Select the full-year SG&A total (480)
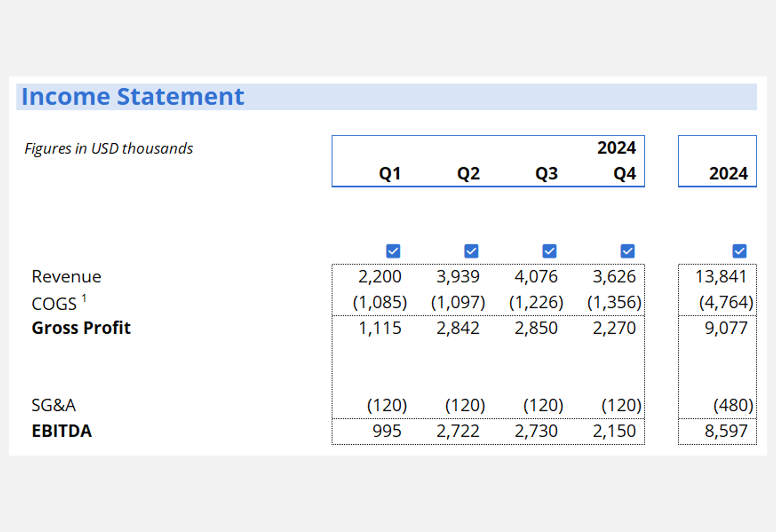Image resolution: width=776 pixels, height=532 pixels. coord(733,405)
